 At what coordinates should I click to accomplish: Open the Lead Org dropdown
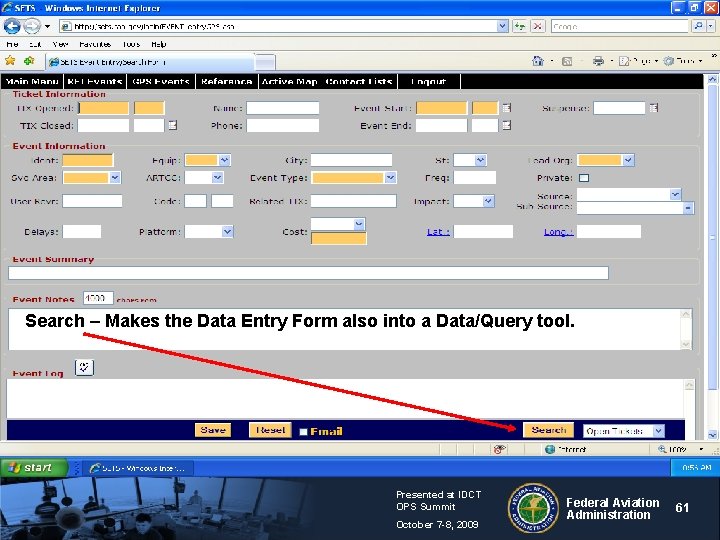(x=628, y=160)
